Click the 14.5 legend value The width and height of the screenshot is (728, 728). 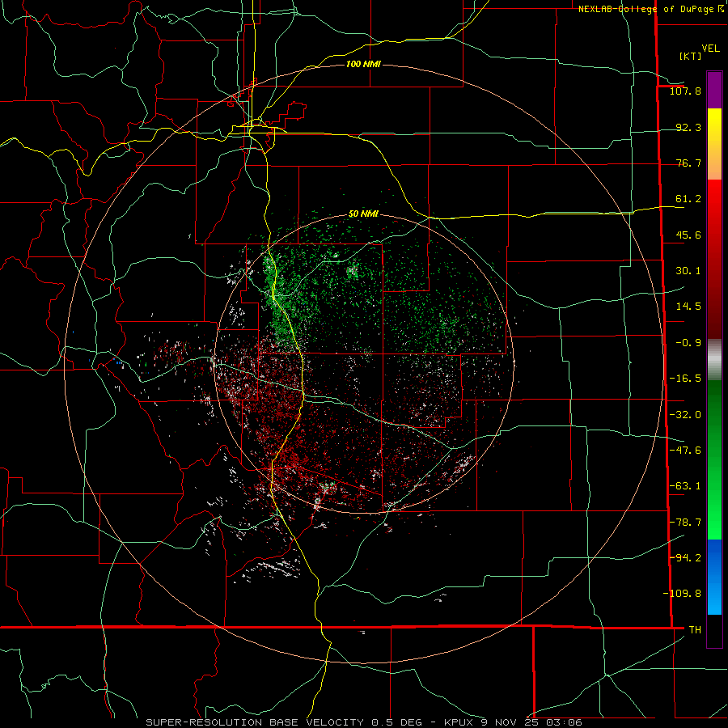[688, 307]
